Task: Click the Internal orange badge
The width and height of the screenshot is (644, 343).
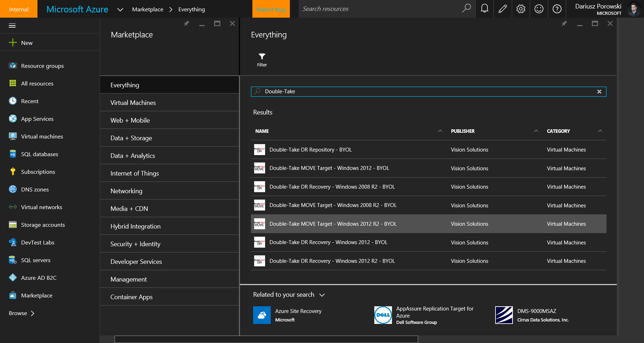Action: tap(19, 9)
